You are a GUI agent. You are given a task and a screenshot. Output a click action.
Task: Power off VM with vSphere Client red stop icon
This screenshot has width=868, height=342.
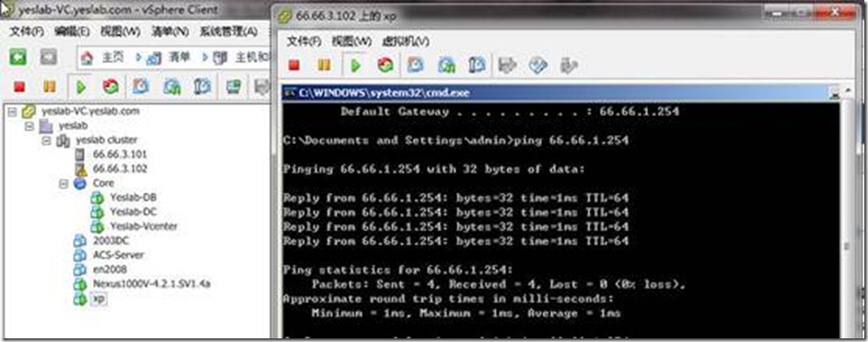[x=19, y=87]
